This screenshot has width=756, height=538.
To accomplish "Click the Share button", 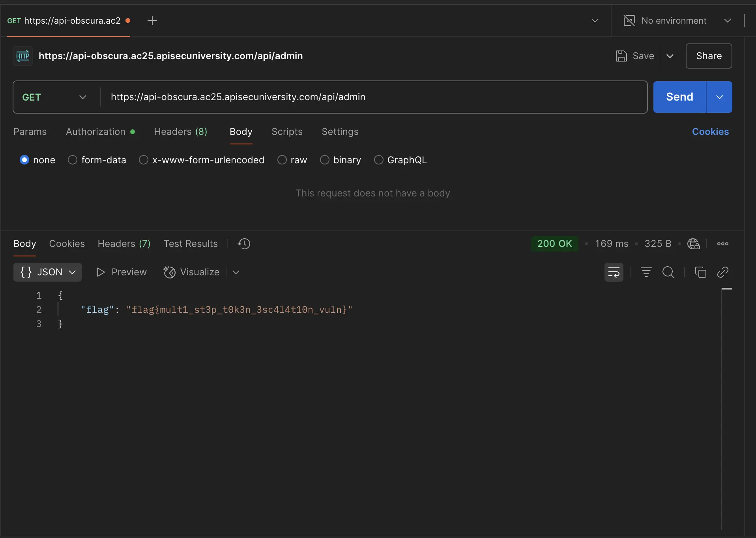I will [709, 56].
